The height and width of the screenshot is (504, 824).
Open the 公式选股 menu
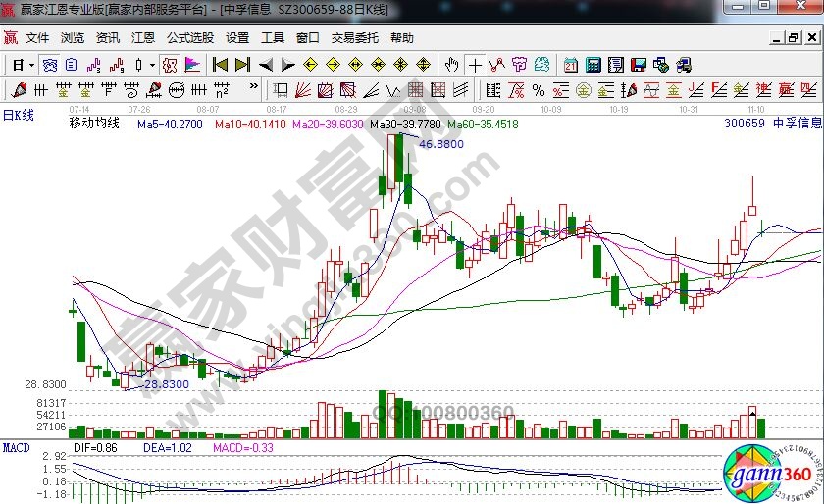click(189, 38)
